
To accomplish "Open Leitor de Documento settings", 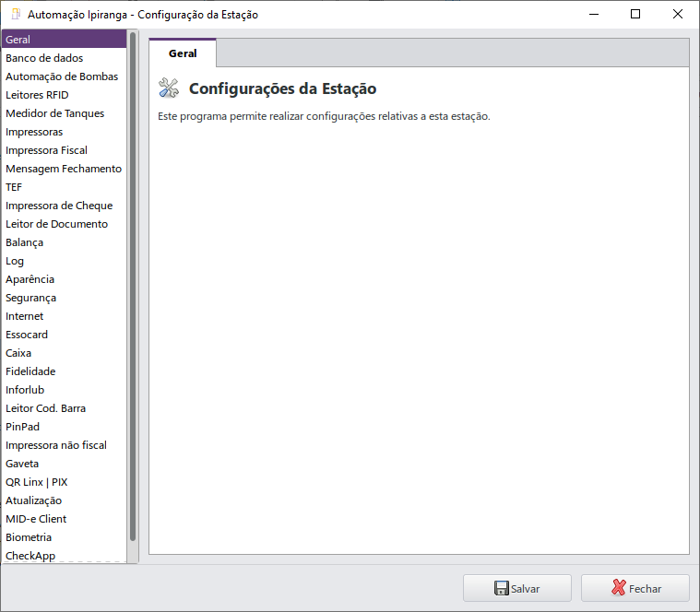I will tap(65, 224).
